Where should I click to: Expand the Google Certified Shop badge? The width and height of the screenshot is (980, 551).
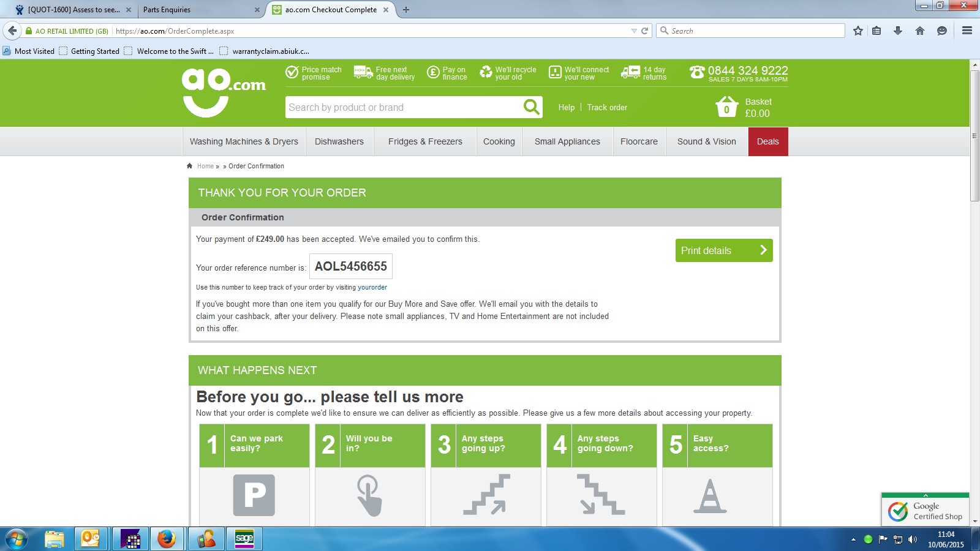tap(925, 495)
